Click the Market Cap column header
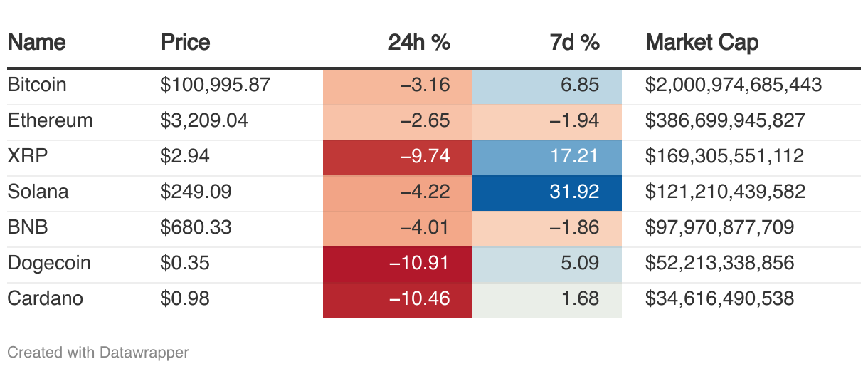This screenshot has width=868, height=369. click(x=702, y=43)
